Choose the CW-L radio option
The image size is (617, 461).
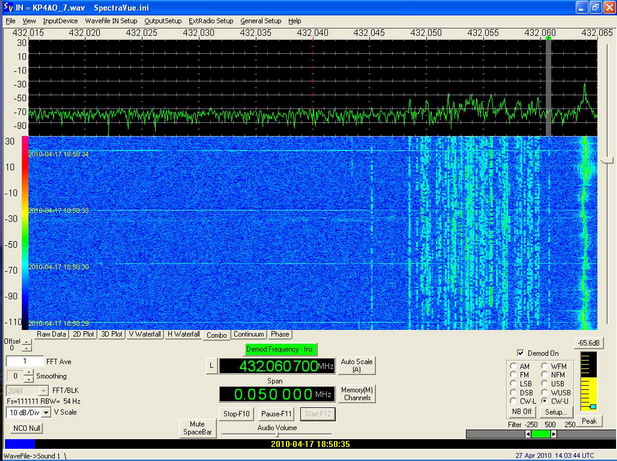pos(512,400)
